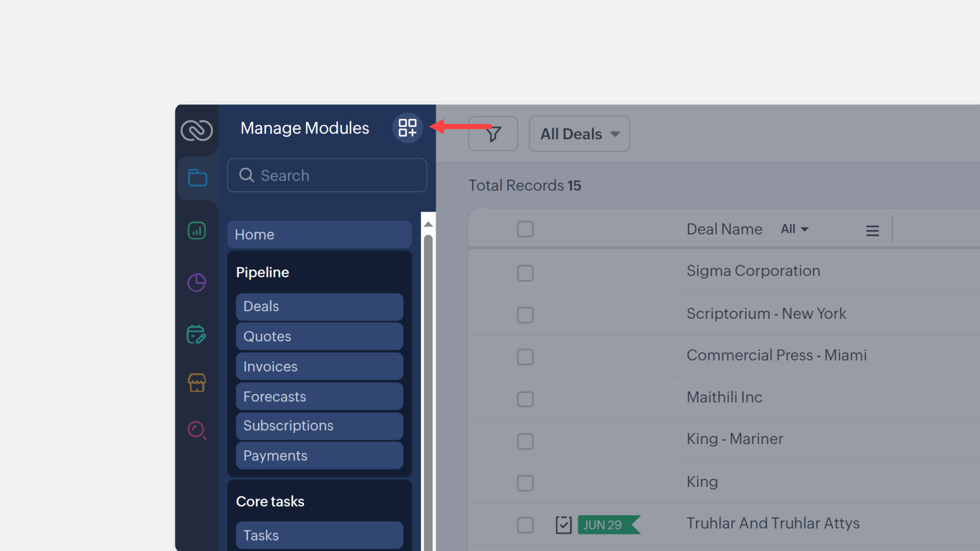
Task: Expand the All Deals view dropdown
Action: 579,134
